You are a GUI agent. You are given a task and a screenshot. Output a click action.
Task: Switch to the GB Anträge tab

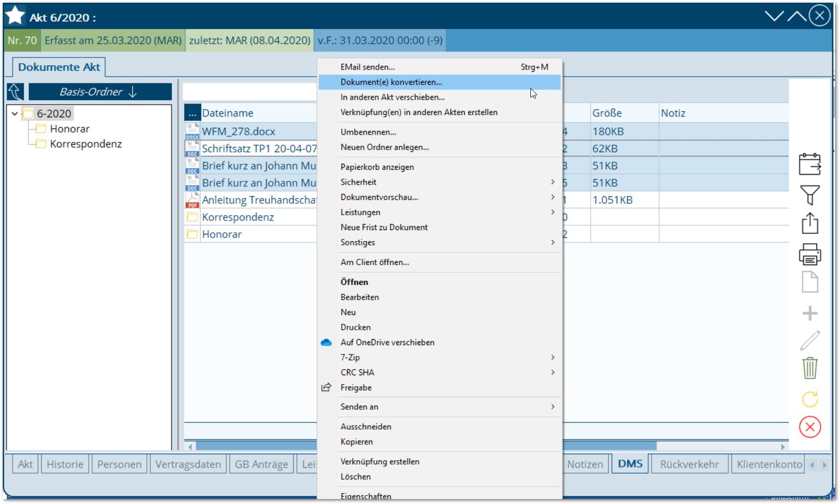pyautogui.click(x=261, y=464)
